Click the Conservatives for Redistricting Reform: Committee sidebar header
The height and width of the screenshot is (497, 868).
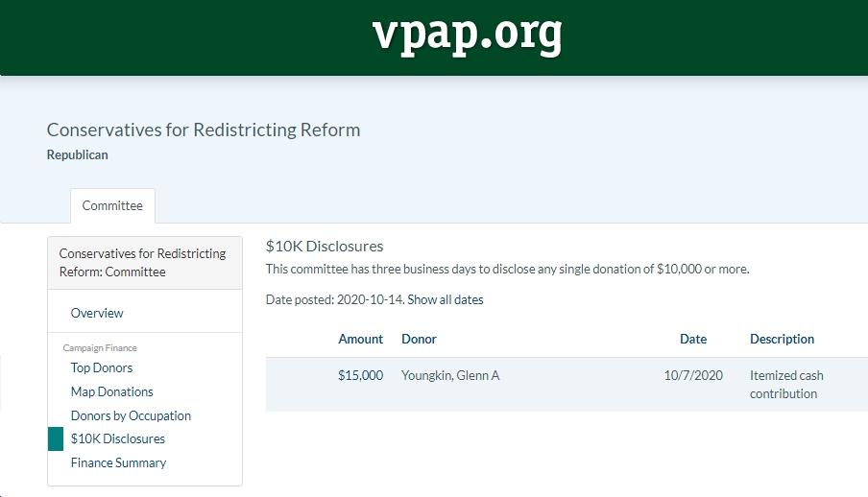point(145,263)
